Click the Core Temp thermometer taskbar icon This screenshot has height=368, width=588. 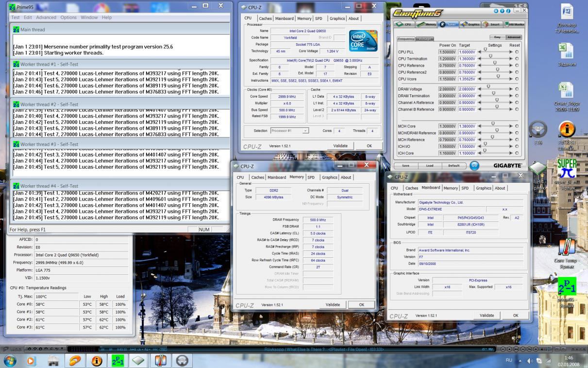point(160,361)
